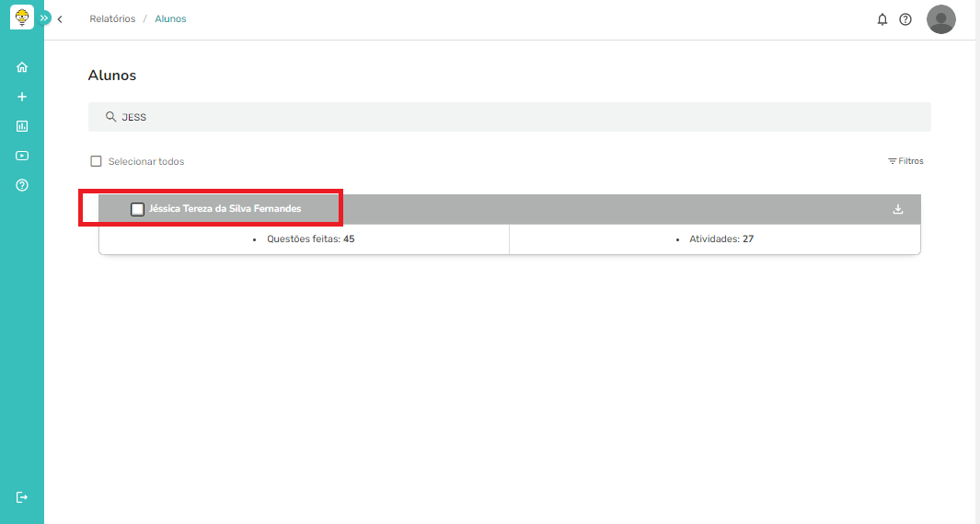The height and width of the screenshot is (524, 980).
Task: Open the Filtros filter options
Action: pyautogui.click(x=905, y=161)
